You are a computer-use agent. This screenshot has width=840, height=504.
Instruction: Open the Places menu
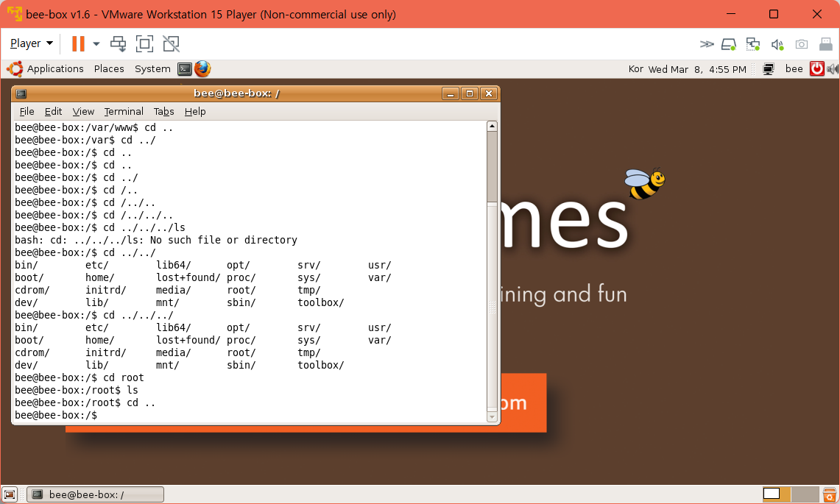[x=109, y=68]
